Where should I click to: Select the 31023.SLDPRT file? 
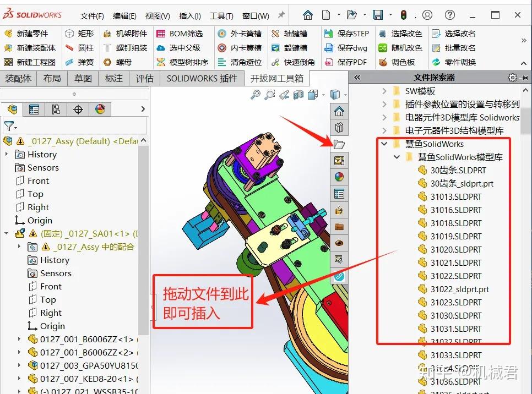click(x=449, y=303)
